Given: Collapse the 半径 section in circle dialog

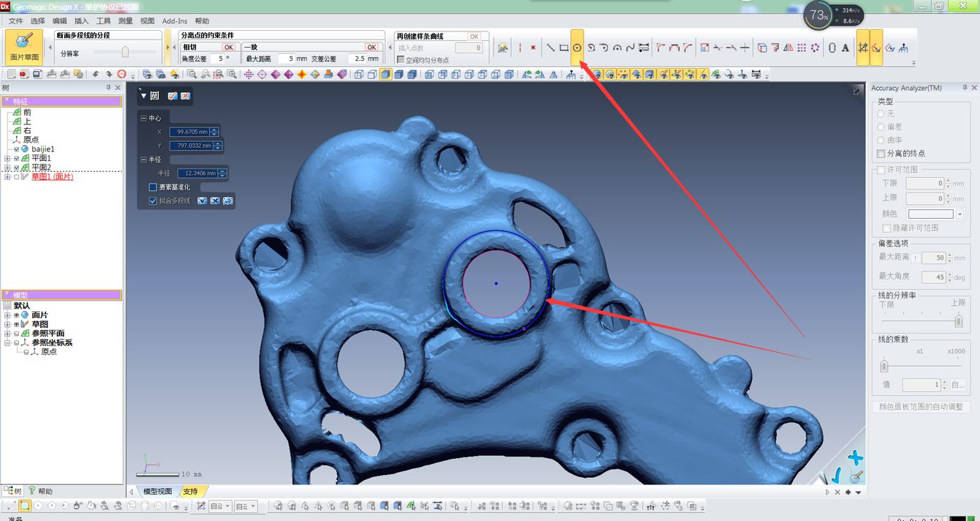Looking at the screenshot, I should [x=143, y=159].
